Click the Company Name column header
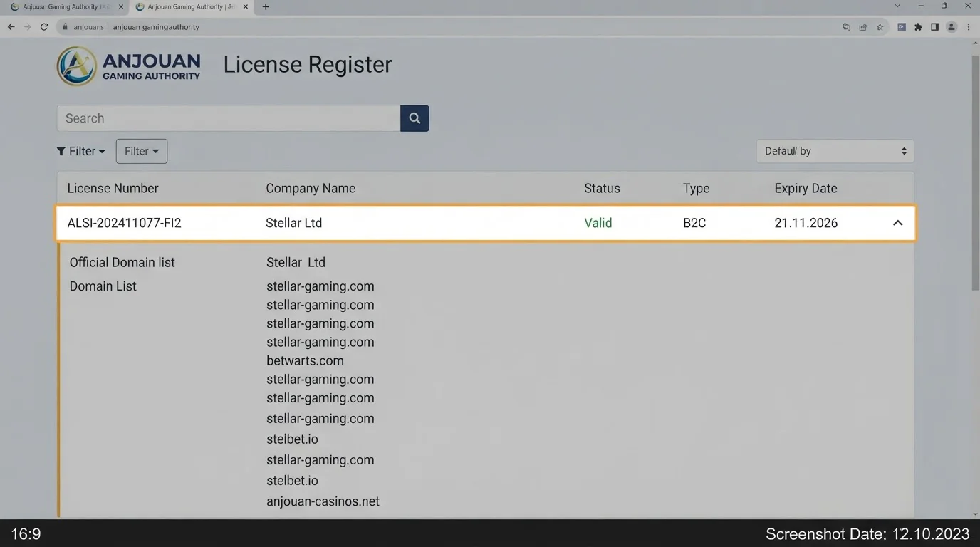This screenshot has height=547, width=980. 311,189
